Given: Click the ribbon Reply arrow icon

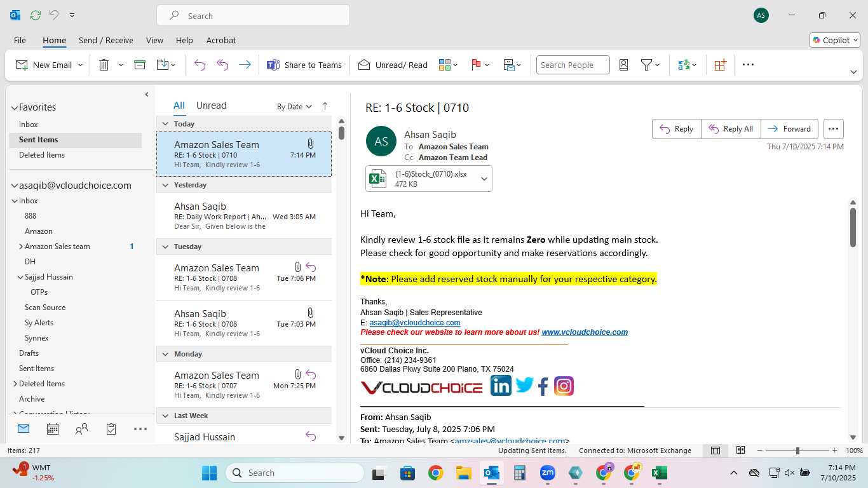Looking at the screenshot, I should pyautogui.click(x=200, y=65).
